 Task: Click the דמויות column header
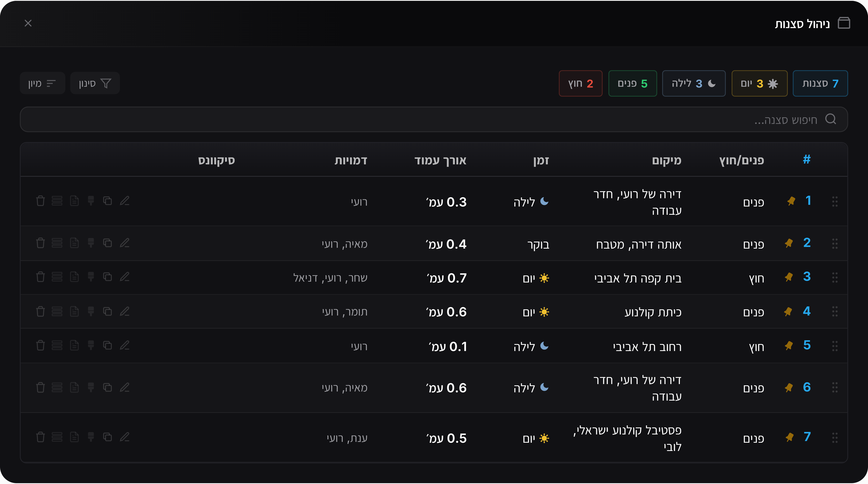(x=351, y=161)
